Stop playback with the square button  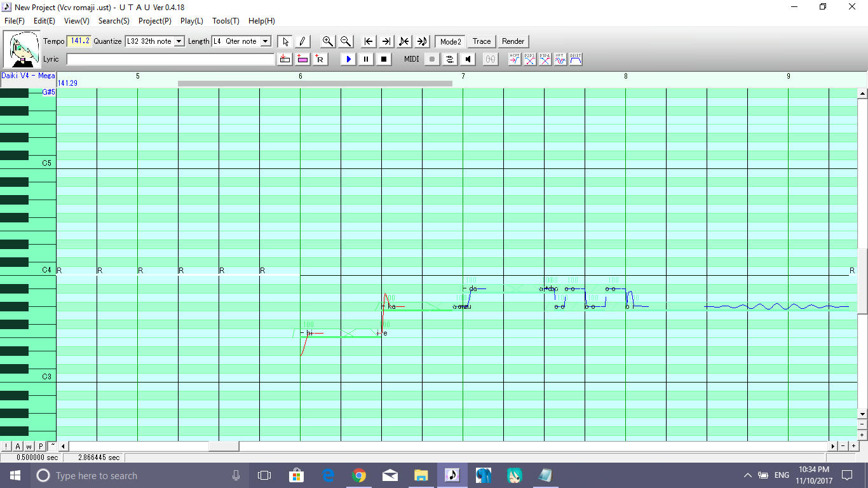click(x=383, y=59)
